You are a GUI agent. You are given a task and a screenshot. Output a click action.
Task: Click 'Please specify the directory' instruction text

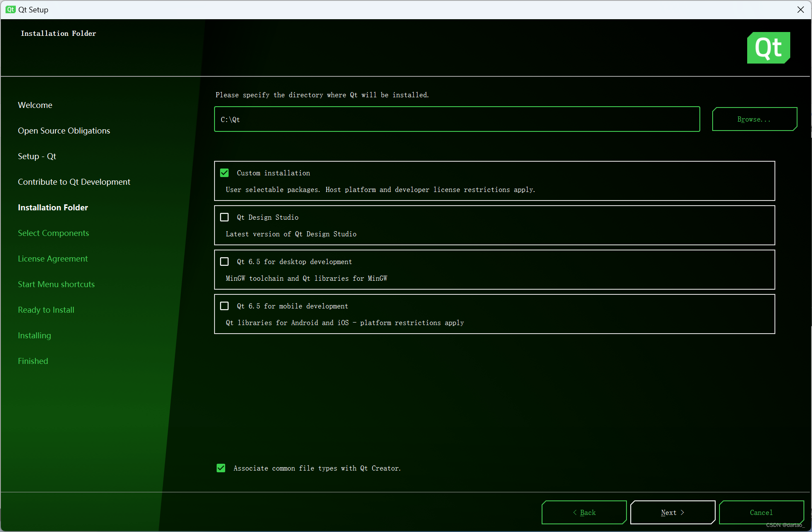pyautogui.click(x=322, y=95)
